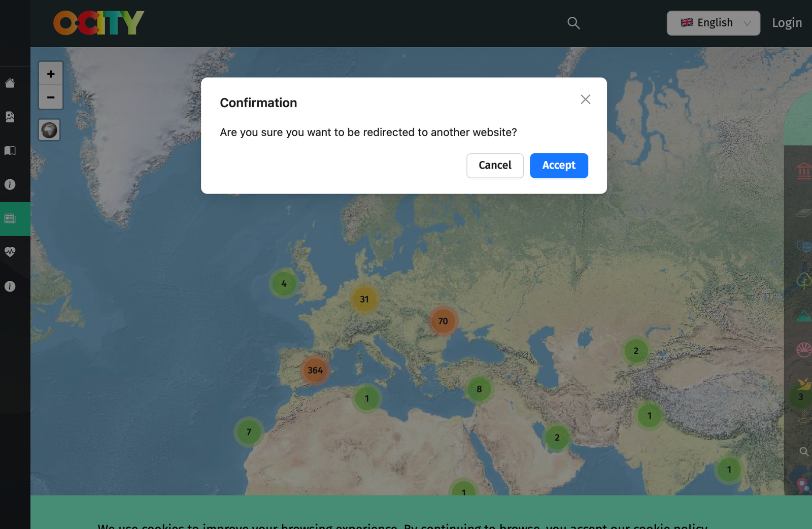Click the OCITY logo
The width and height of the screenshot is (812, 529).
click(99, 23)
